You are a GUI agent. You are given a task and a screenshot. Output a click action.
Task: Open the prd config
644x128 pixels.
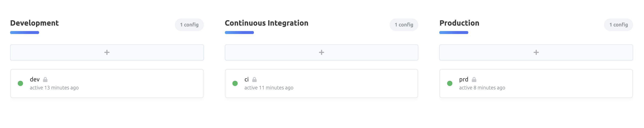click(x=463, y=79)
